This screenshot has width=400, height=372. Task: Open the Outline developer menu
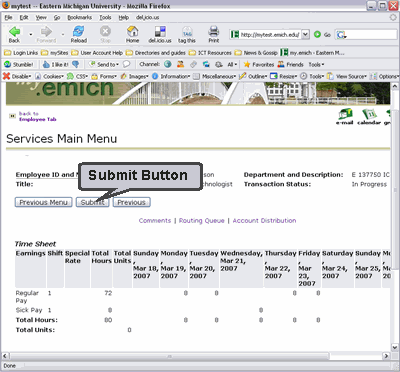(254, 76)
